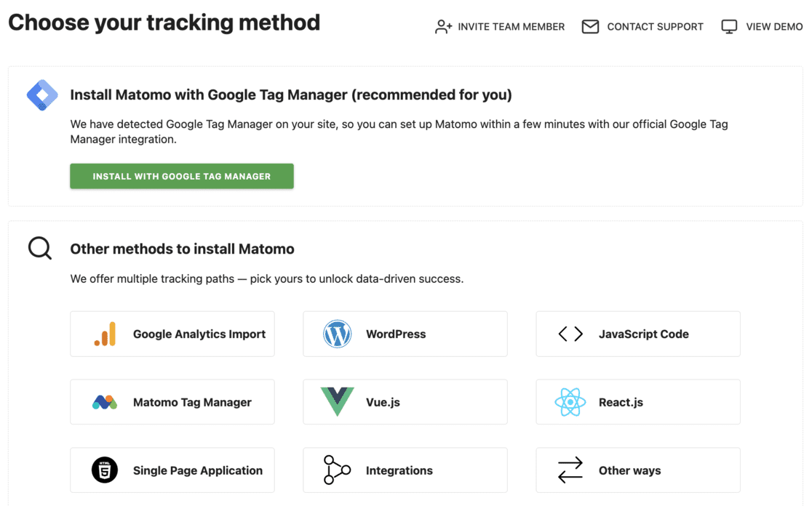
Task: Open View Demo from the top bar
Action: (x=772, y=27)
